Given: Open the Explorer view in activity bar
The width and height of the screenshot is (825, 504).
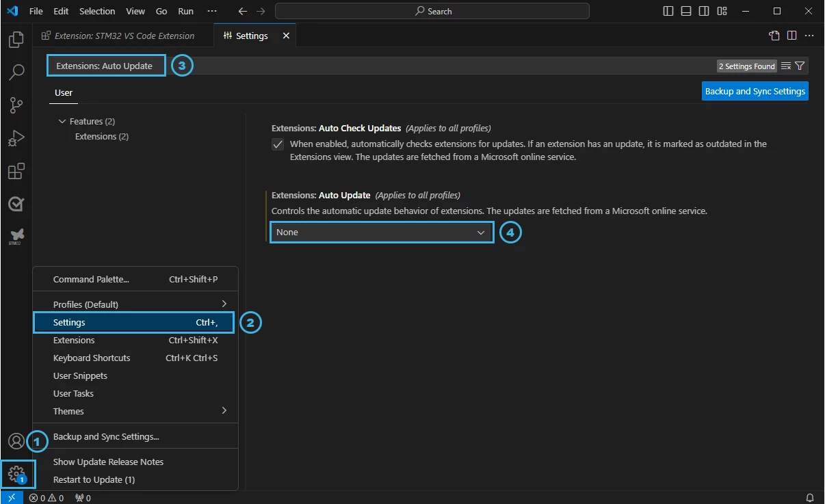Looking at the screenshot, I should [x=16, y=40].
